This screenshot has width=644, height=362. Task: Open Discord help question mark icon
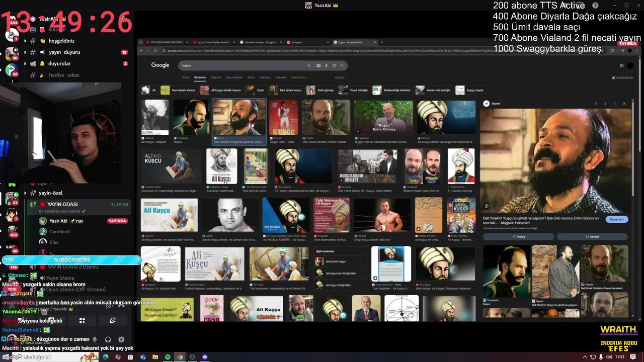(595, 6)
